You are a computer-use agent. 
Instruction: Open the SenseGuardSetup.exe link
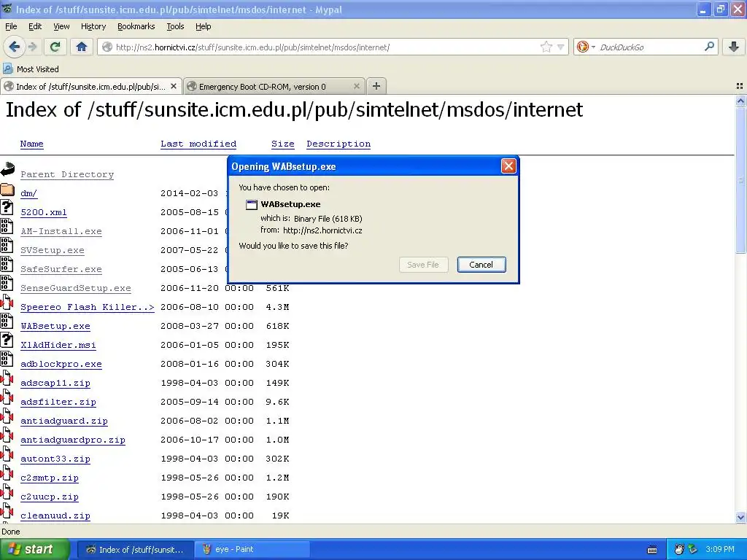[76, 288]
